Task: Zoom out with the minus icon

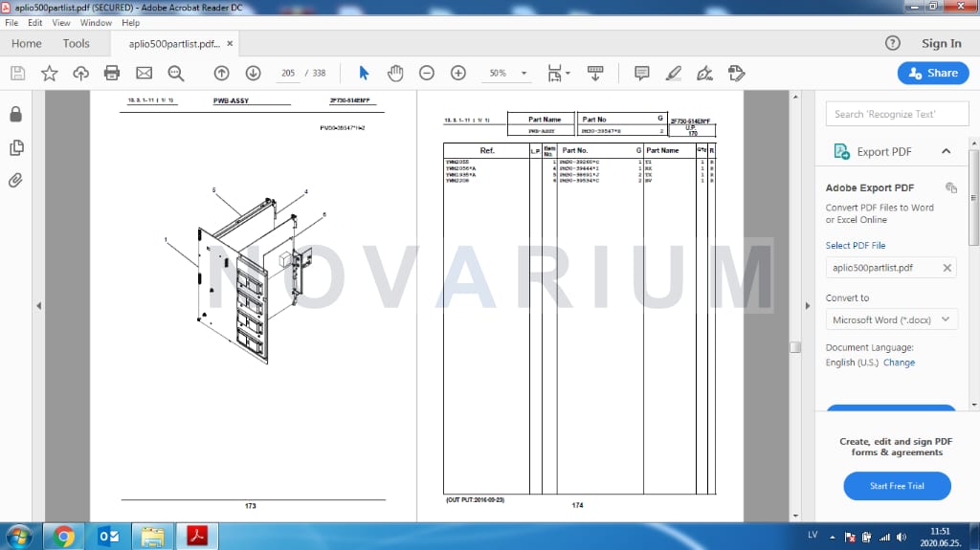Action: (427, 73)
